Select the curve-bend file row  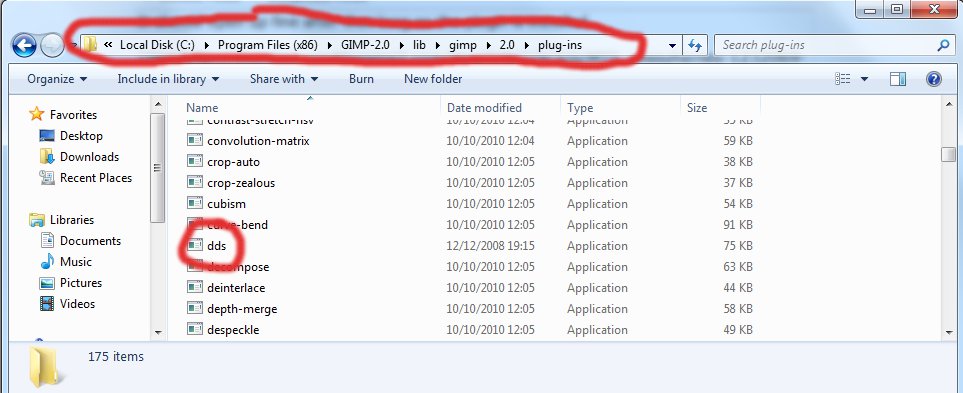point(470,225)
